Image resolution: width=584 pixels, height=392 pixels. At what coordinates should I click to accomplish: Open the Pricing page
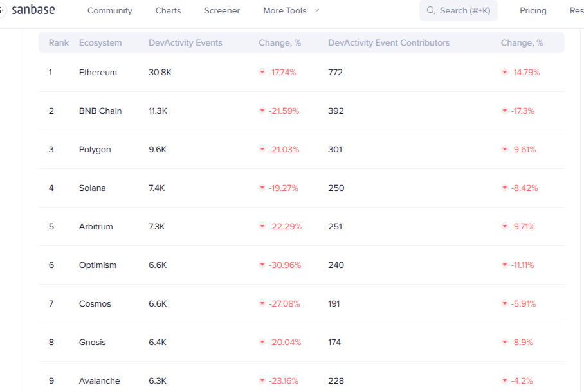point(533,11)
